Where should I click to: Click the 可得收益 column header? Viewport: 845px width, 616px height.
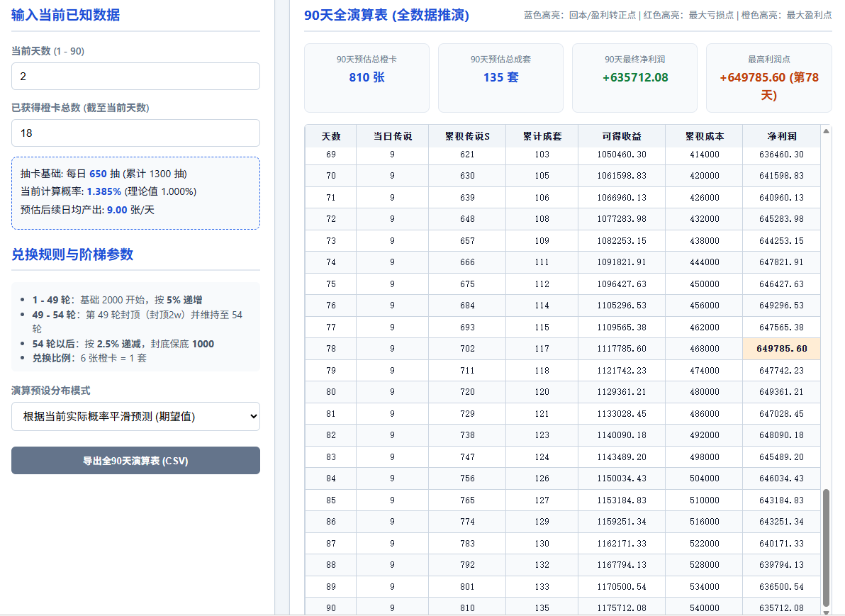pyautogui.click(x=622, y=136)
